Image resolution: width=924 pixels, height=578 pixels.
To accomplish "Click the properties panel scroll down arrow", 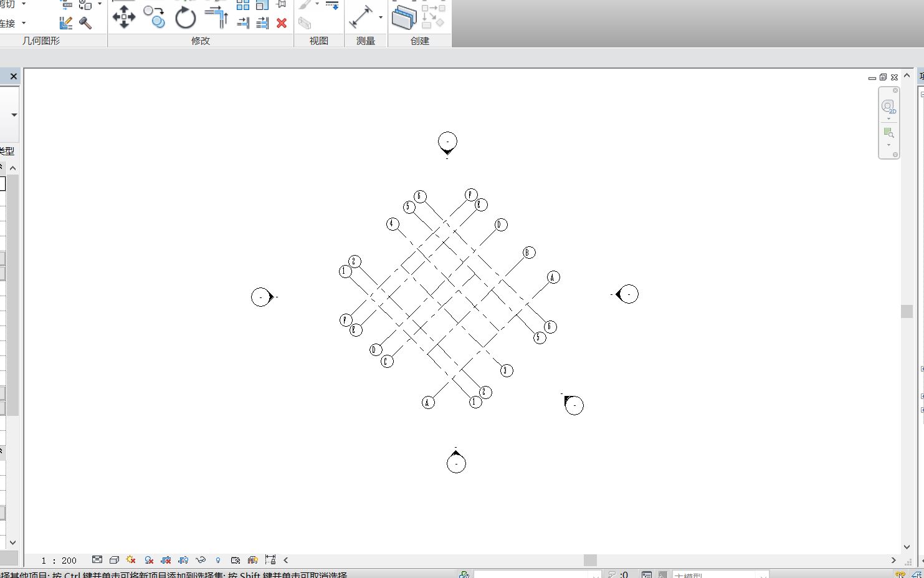I will [x=12, y=542].
